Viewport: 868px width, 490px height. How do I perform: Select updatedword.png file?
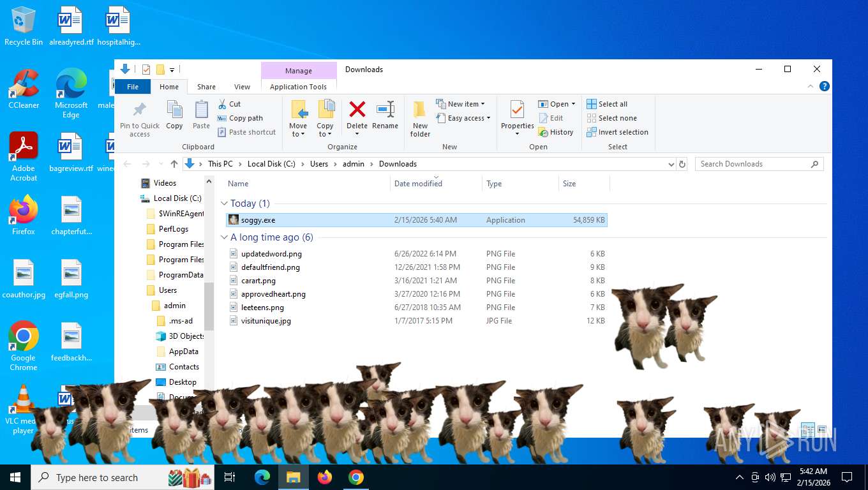[417, 254]
